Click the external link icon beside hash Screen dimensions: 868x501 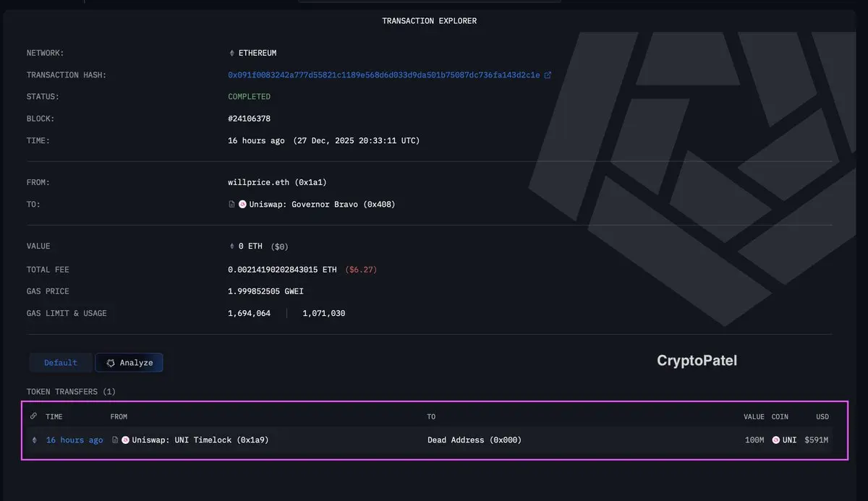click(x=548, y=75)
